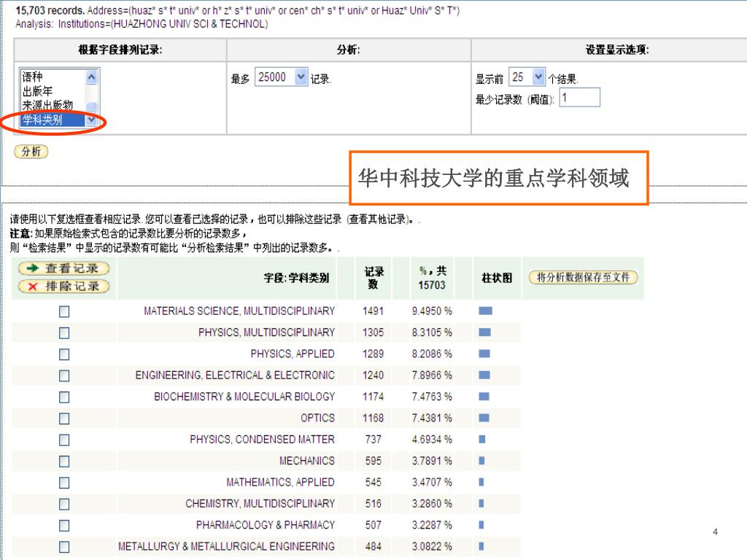
Task: Click the OPTICS category text
Action: click(x=318, y=418)
